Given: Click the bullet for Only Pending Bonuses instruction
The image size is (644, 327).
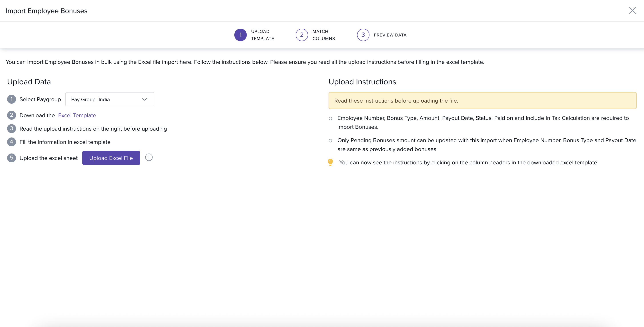Looking at the screenshot, I should click(x=330, y=141).
